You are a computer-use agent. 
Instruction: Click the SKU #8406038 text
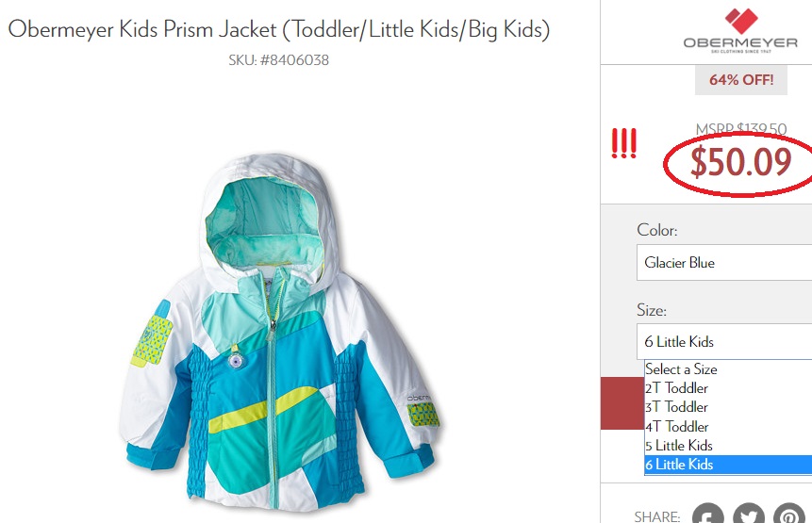point(278,60)
